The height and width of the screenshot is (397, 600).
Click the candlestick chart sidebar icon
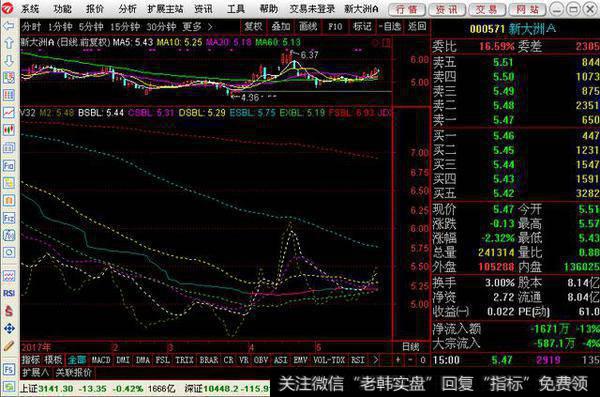click(x=9, y=130)
